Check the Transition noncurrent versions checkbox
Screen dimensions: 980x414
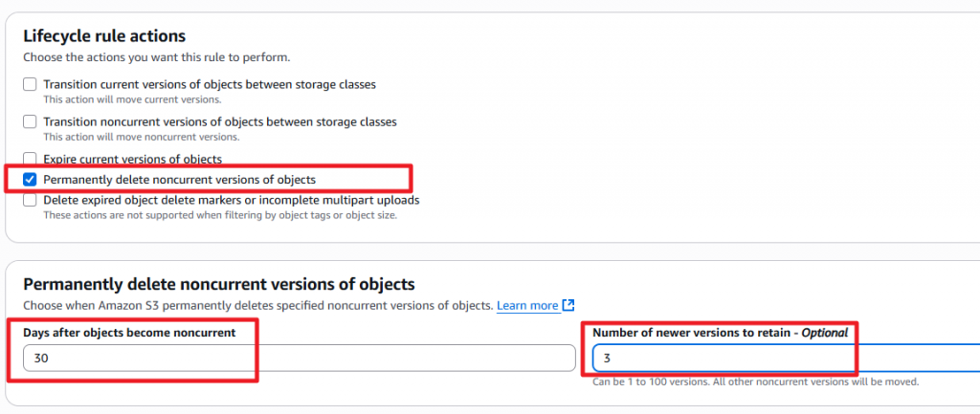[31, 122]
